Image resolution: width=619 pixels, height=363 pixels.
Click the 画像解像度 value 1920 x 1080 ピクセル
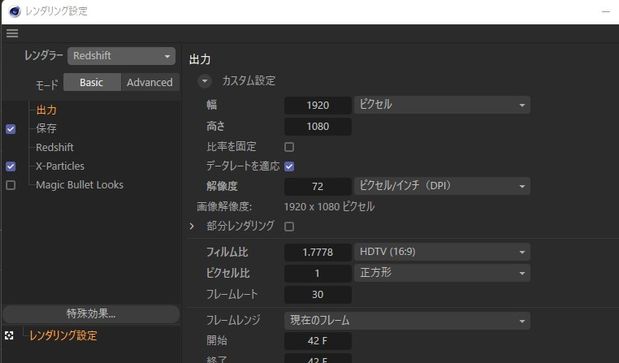click(329, 207)
